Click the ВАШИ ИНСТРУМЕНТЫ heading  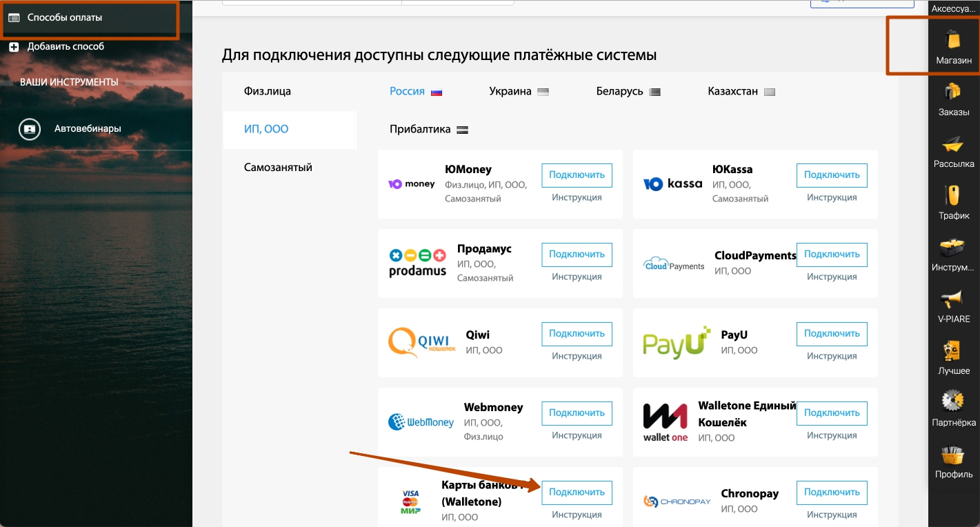(x=69, y=82)
